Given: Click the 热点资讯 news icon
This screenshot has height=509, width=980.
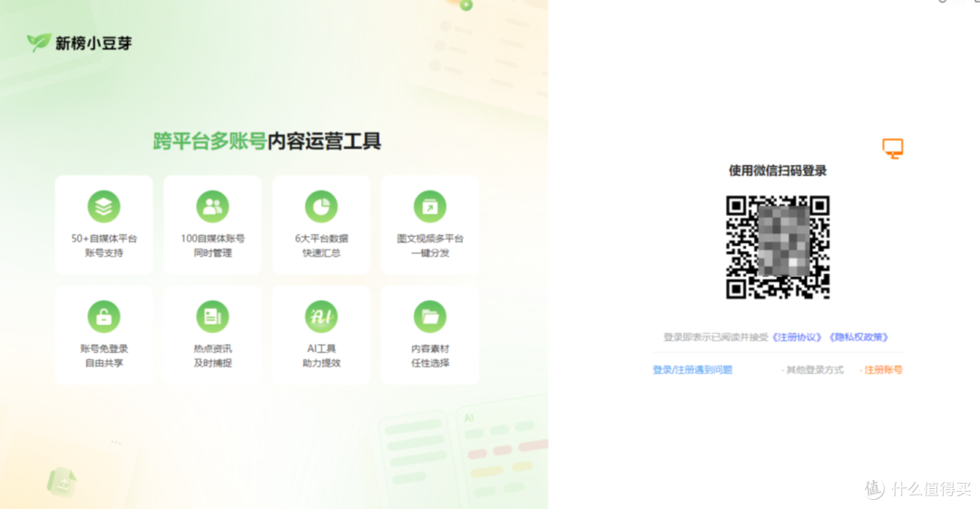Looking at the screenshot, I should (212, 317).
